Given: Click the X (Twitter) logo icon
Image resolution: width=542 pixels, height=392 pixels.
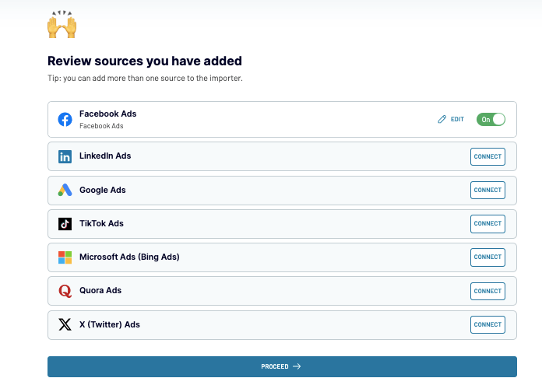Looking at the screenshot, I should [x=65, y=324].
